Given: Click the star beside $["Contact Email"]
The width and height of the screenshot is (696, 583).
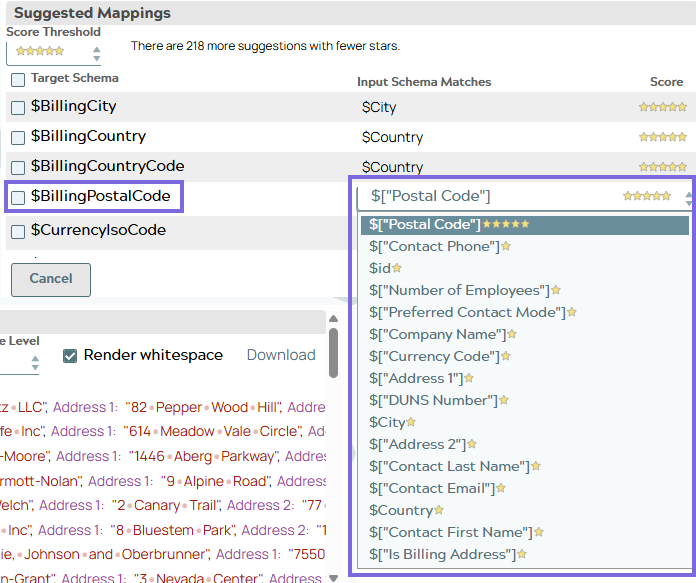Looking at the screenshot, I should 501,489.
